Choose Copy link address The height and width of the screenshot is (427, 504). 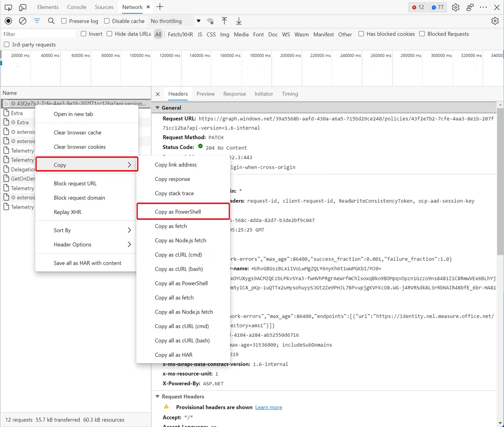pos(183,165)
